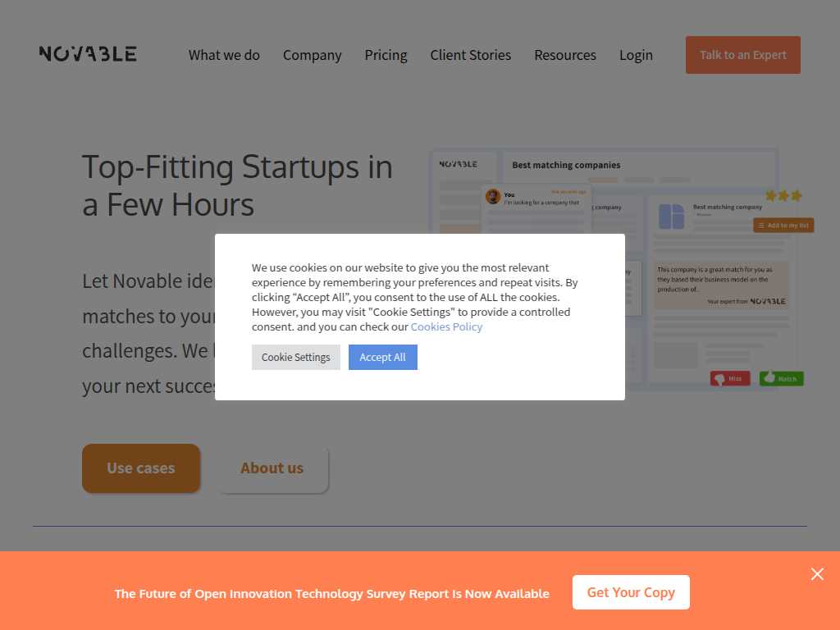Click the Add to my list icon button
This screenshot has height=630, width=840.
[783, 225]
